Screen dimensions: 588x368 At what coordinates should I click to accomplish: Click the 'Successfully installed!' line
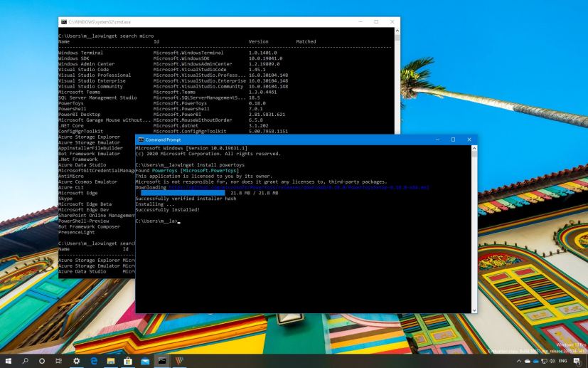click(x=167, y=210)
